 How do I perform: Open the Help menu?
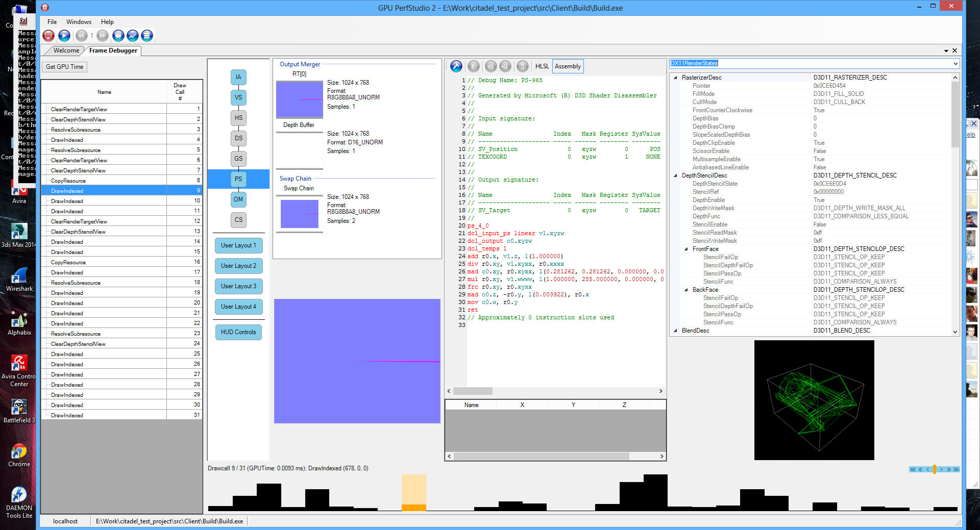(107, 22)
